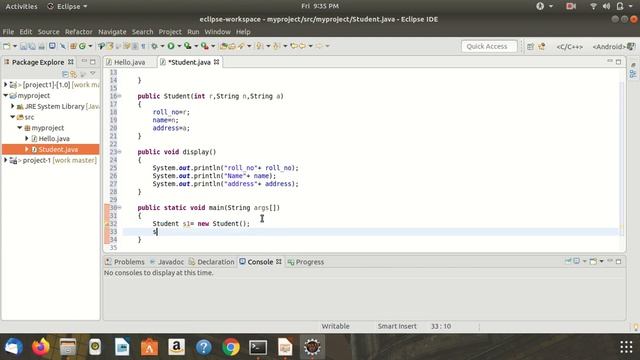The image size is (640, 360).
Task: Switch to the C/C++ perspective
Action: pos(570,47)
